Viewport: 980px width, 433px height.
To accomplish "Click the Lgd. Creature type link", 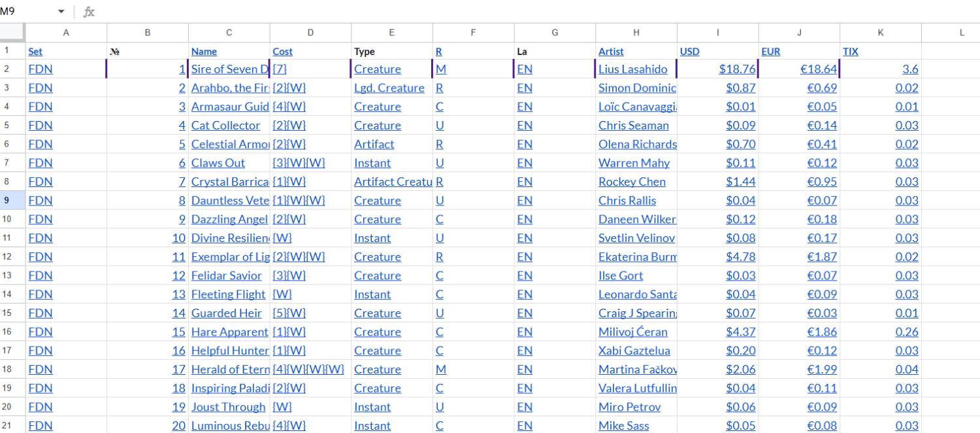I will (x=389, y=88).
